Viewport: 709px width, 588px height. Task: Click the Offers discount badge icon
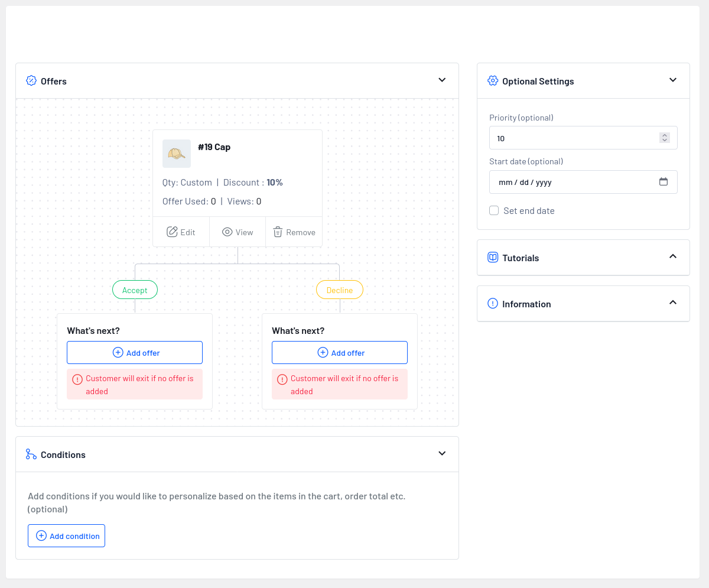coord(31,81)
